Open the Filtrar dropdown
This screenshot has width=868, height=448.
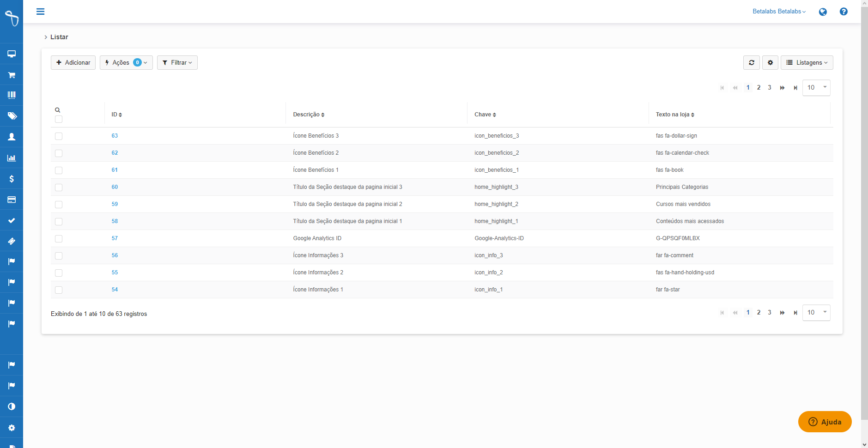pyautogui.click(x=177, y=63)
